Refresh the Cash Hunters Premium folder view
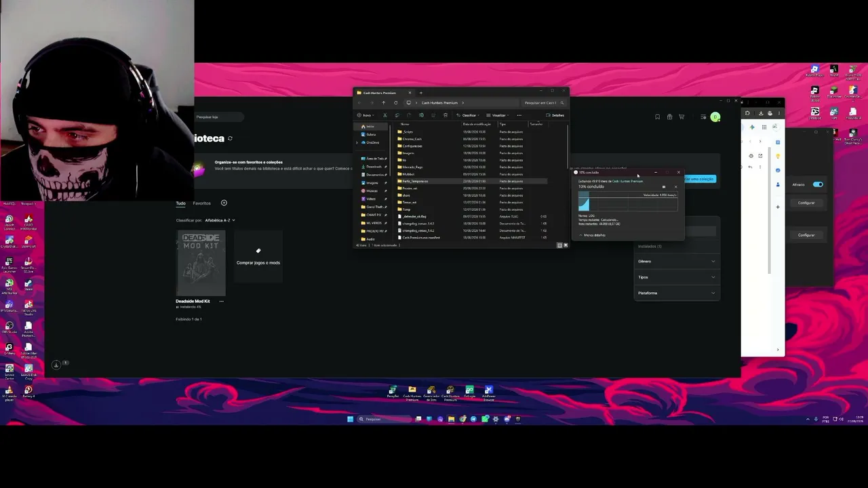This screenshot has width=868, height=488. coord(396,103)
